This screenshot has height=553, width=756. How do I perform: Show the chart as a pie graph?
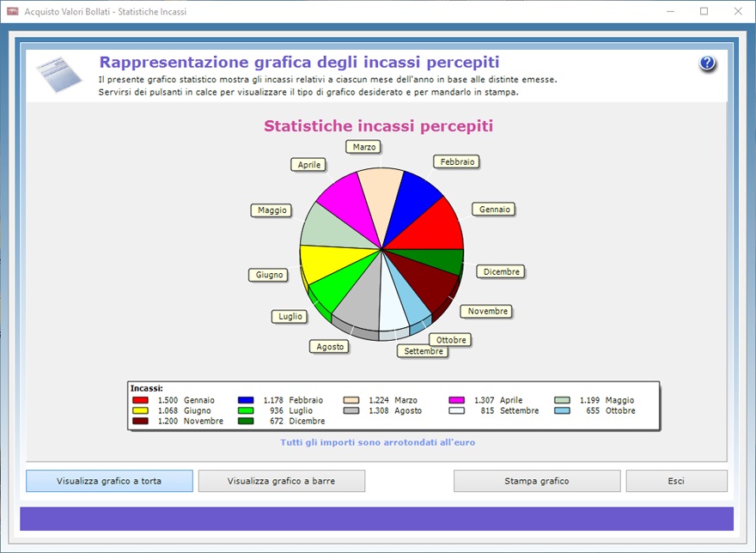(109, 481)
